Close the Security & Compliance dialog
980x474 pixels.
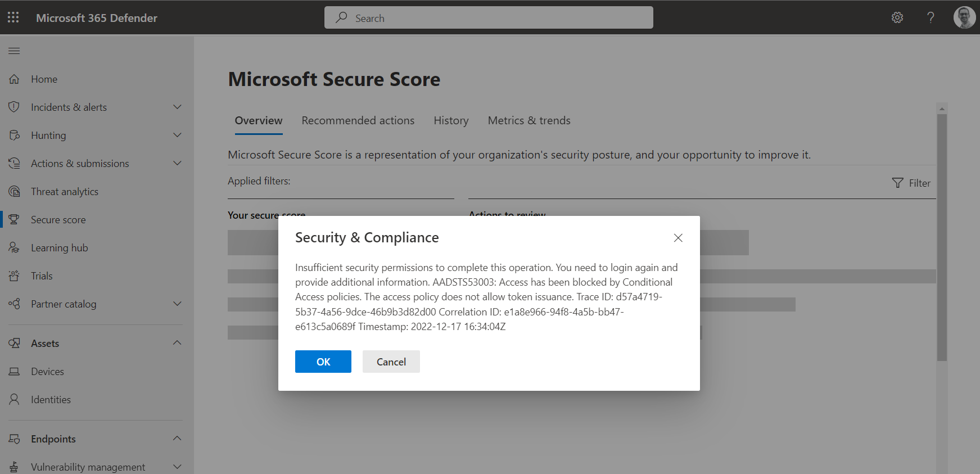pyautogui.click(x=678, y=238)
